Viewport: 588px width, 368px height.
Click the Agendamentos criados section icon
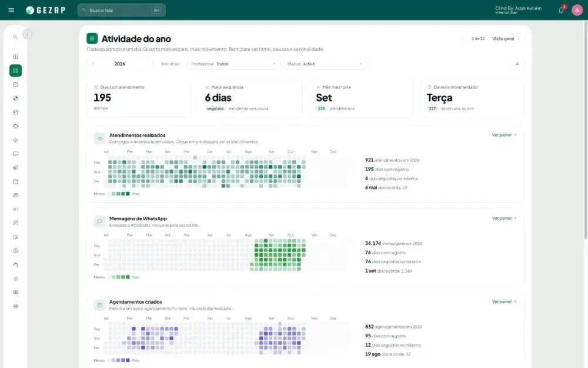[99, 305]
